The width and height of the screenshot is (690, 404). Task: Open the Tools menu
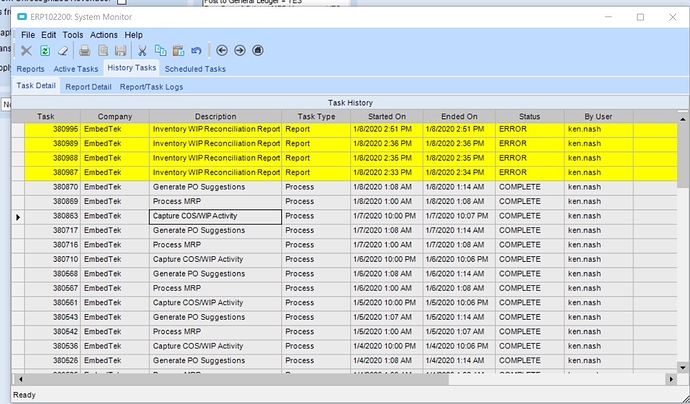[73, 35]
